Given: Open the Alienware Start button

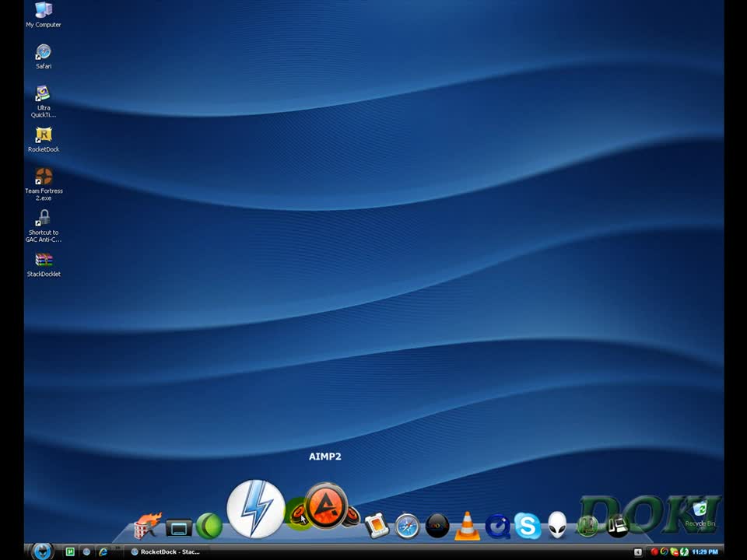Looking at the screenshot, I should [x=42, y=551].
